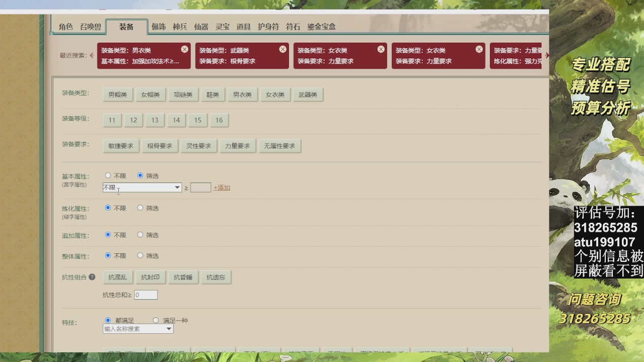Remove the 武器类 recent search filter
Image resolution: width=644 pixels, height=362 pixels.
tap(283, 49)
